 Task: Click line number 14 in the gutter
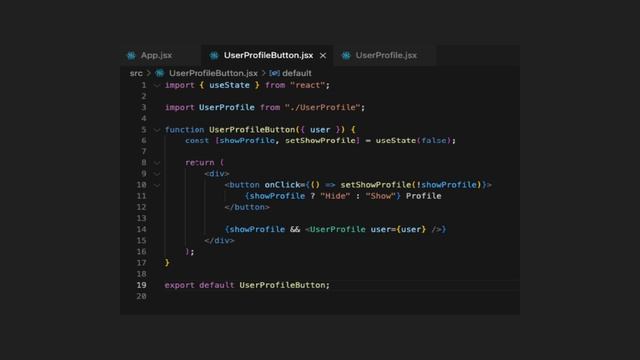(x=141, y=229)
